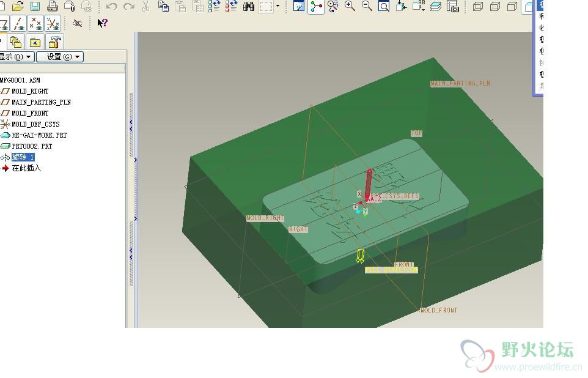Open the Layers tool
The width and height of the screenshot is (588, 378).
(436, 6)
